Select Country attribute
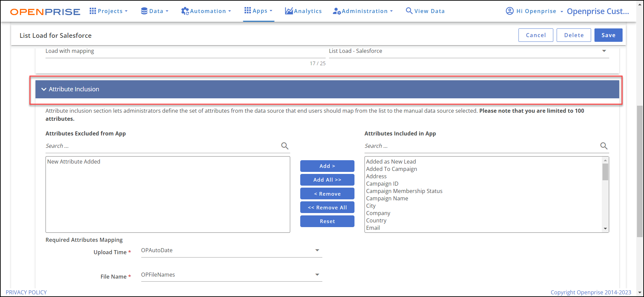The width and height of the screenshot is (644, 297). point(376,220)
